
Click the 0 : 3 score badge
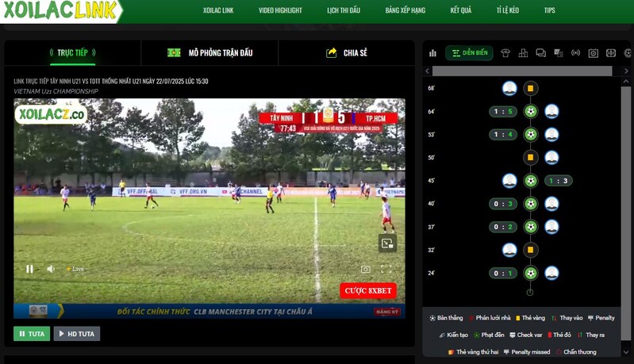(x=503, y=204)
